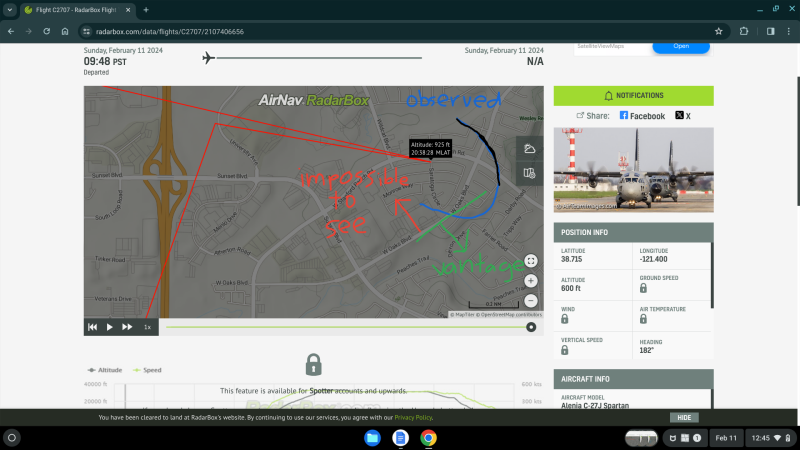
Task: Open the map layers settings icon
Action: [x=530, y=173]
